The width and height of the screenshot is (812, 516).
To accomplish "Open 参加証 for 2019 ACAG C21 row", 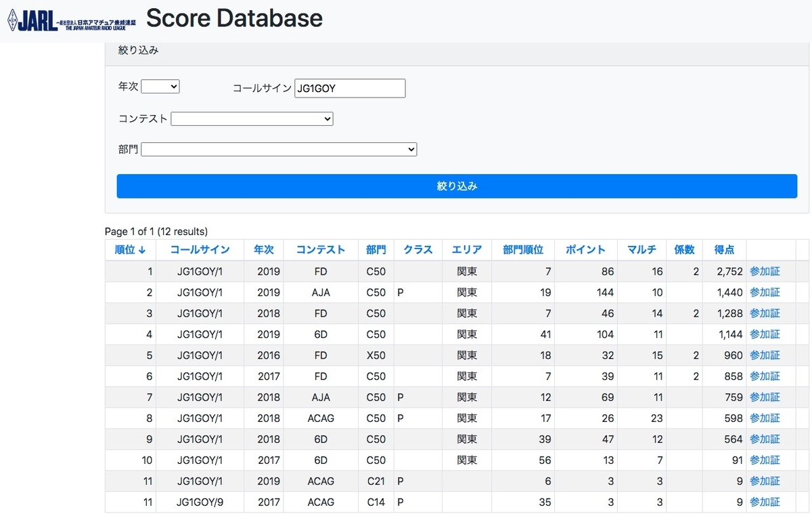I will (x=765, y=481).
